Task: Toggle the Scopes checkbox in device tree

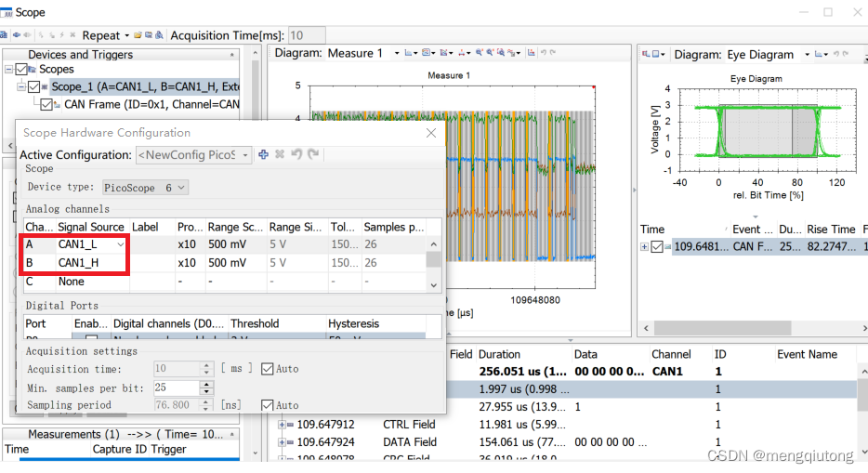Action: click(21, 69)
